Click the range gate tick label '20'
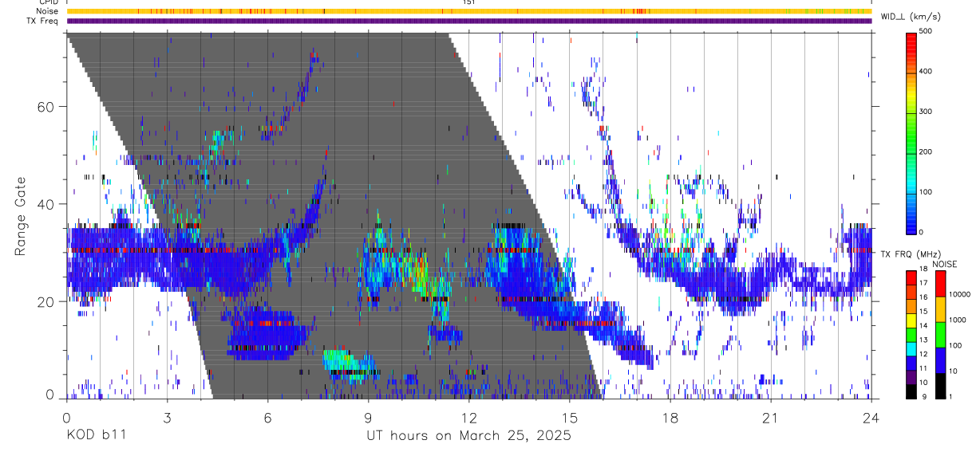The height and width of the screenshot is (452, 980). point(45,302)
